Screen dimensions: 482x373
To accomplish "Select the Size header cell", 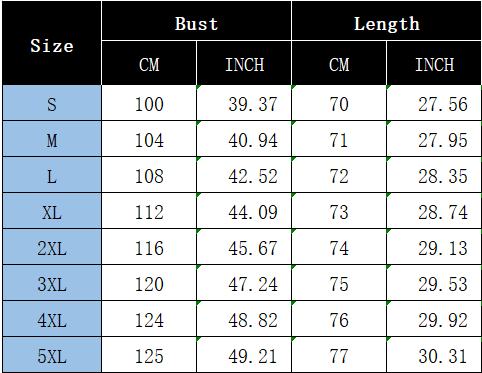I will [52, 43].
